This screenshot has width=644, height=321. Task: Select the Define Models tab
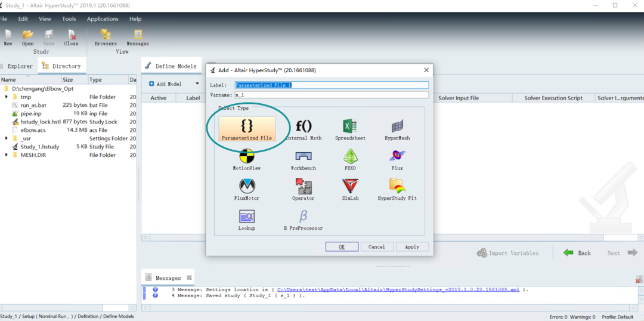click(x=171, y=66)
